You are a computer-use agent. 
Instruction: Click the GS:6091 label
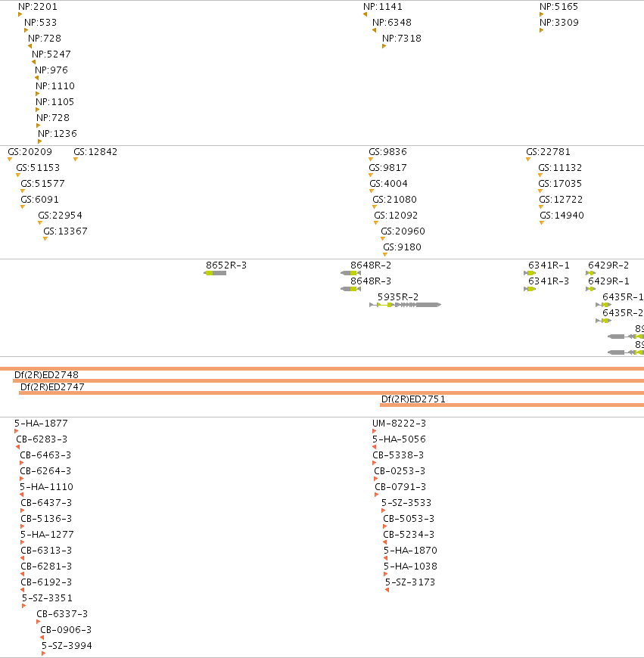pyautogui.click(x=40, y=200)
